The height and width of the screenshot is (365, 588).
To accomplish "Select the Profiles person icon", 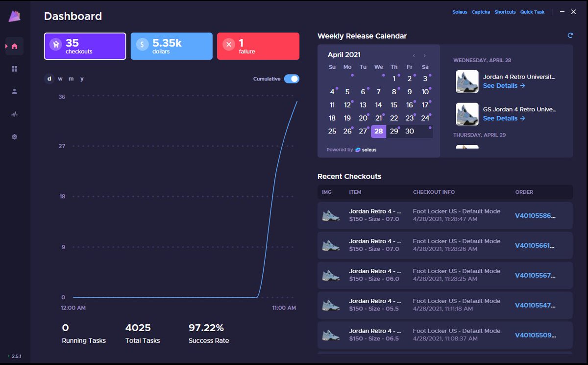I will click(14, 91).
